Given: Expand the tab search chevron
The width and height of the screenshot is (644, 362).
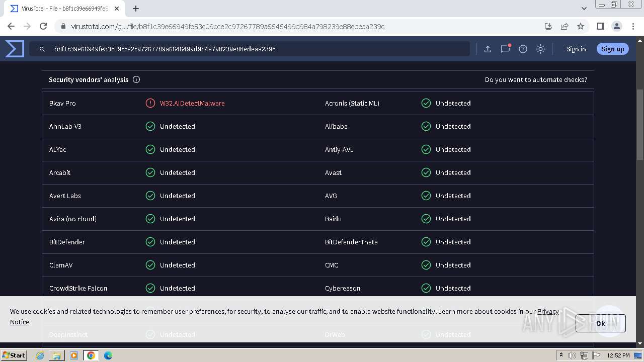Looking at the screenshot, I should tap(584, 9).
